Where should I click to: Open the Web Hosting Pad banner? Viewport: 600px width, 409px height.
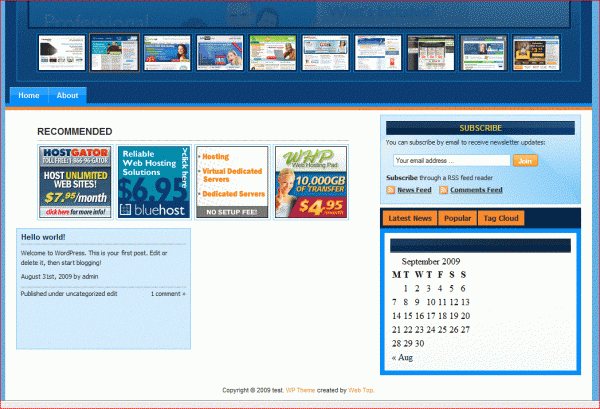point(311,182)
